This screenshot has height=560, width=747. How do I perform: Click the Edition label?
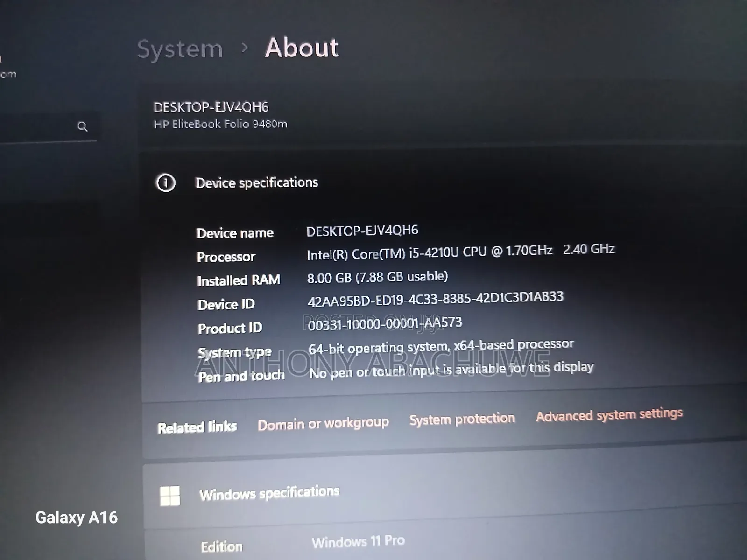[222, 547]
